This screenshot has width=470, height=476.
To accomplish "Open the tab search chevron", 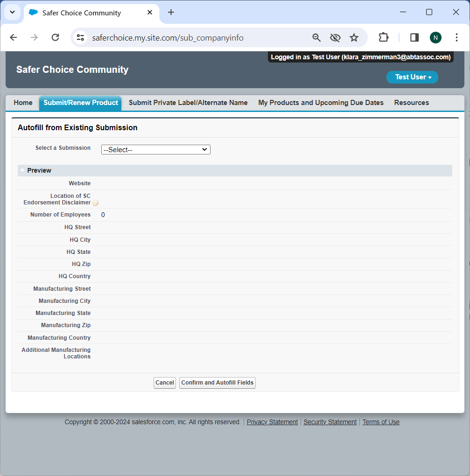I will pyautogui.click(x=13, y=13).
